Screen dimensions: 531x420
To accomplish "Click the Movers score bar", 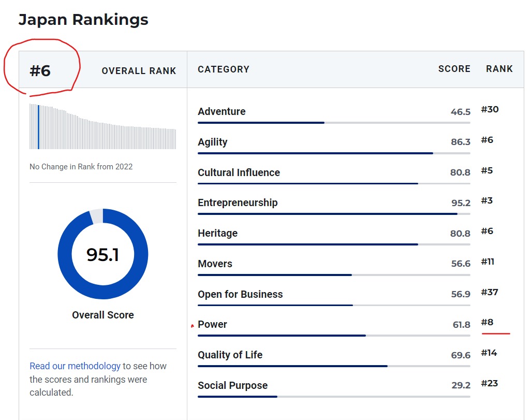I will point(334,275).
